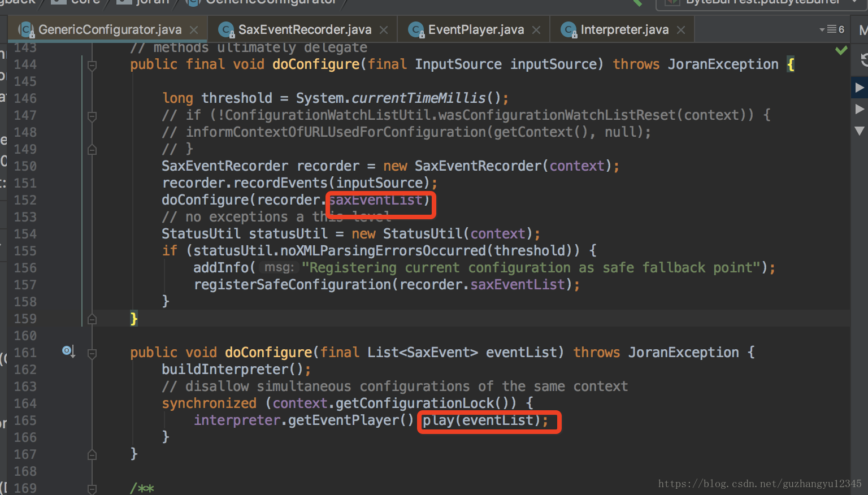Close the SaxEventRecorder.java tab
Viewport: 868px width, 495px height.
384,30
